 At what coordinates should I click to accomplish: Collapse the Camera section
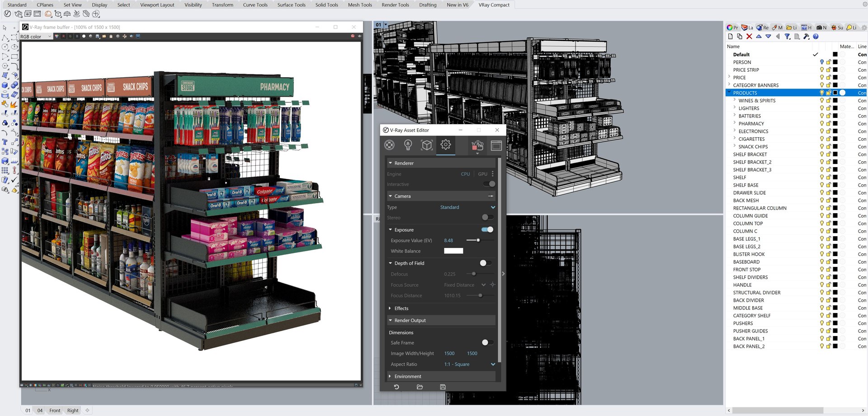click(391, 196)
